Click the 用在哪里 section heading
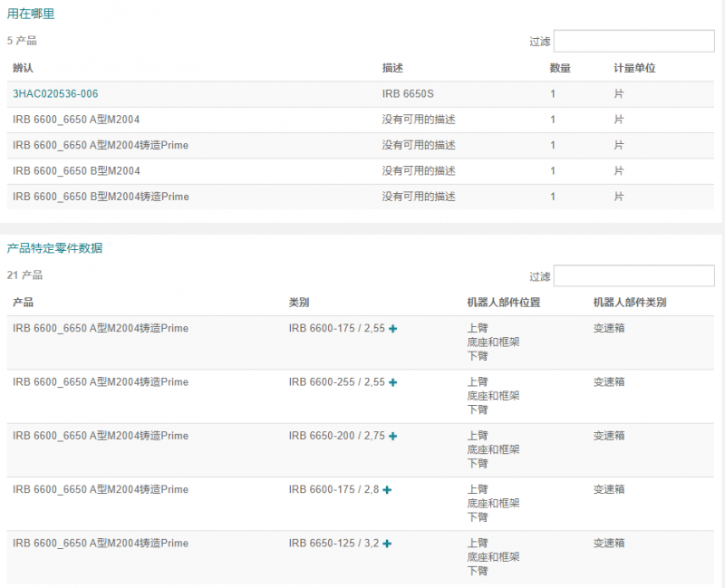Image resolution: width=725 pixels, height=588 pixels. pyautogui.click(x=31, y=14)
